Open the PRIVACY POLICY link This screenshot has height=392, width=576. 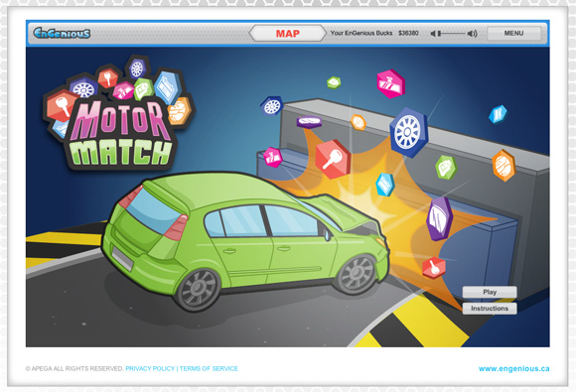click(150, 368)
